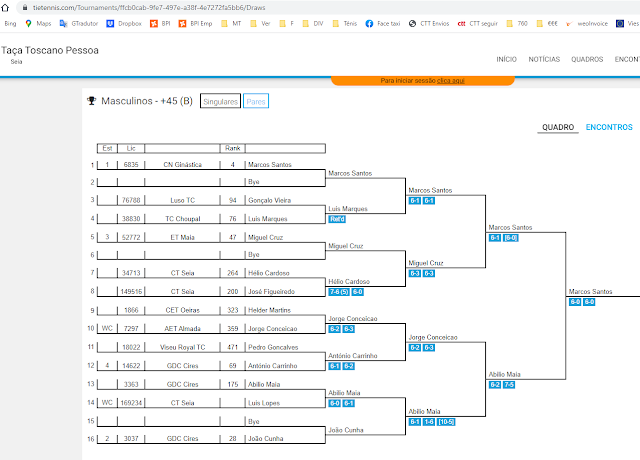
Task: Click player Hélio Cardoso in row 7
Action: pyautogui.click(x=269, y=273)
